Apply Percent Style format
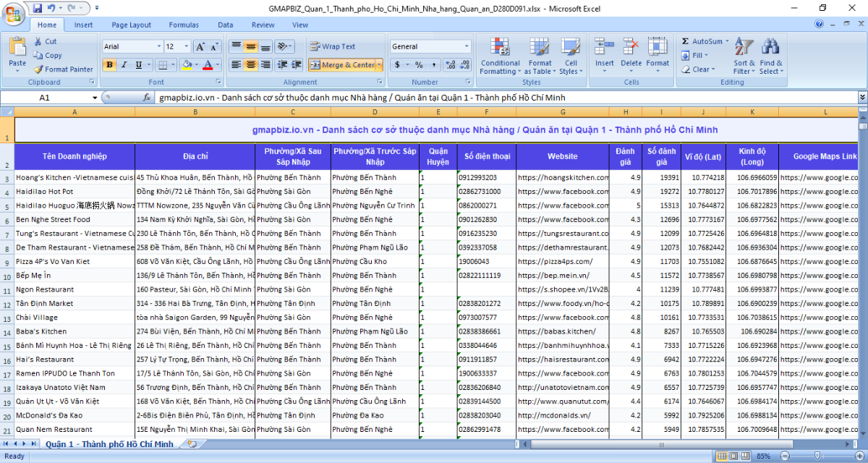The width and height of the screenshot is (868, 463). (x=419, y=65)
